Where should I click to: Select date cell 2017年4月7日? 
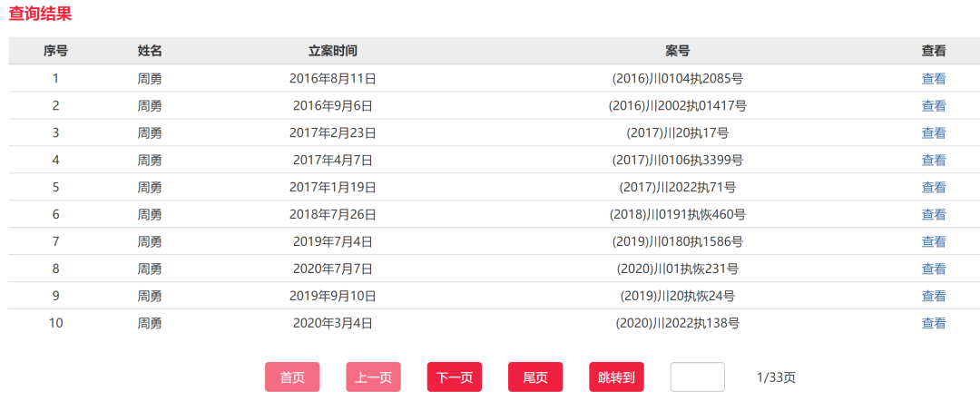pos(332,160)
